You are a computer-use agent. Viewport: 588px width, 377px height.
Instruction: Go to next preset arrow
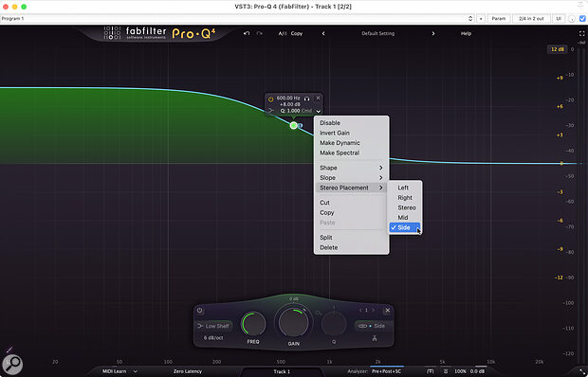[x=433, y=33]
